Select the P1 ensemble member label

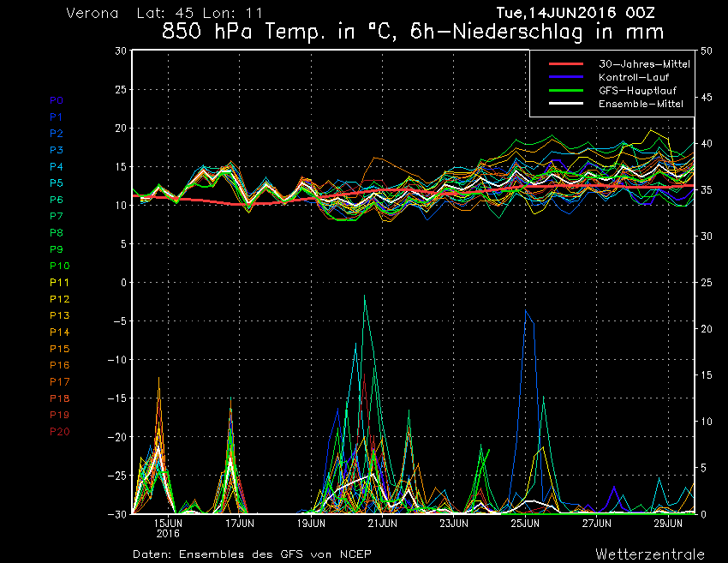pos(56,117)
